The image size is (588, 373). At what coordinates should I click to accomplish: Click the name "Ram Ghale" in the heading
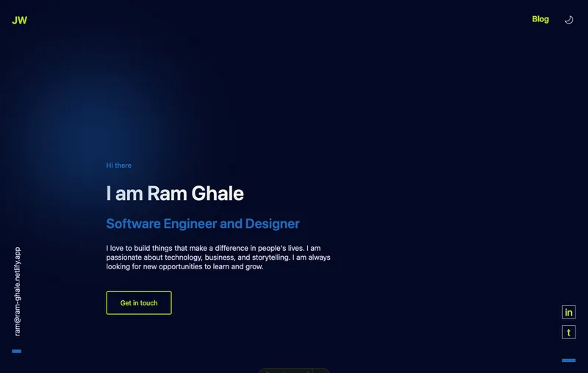point(196,193)
